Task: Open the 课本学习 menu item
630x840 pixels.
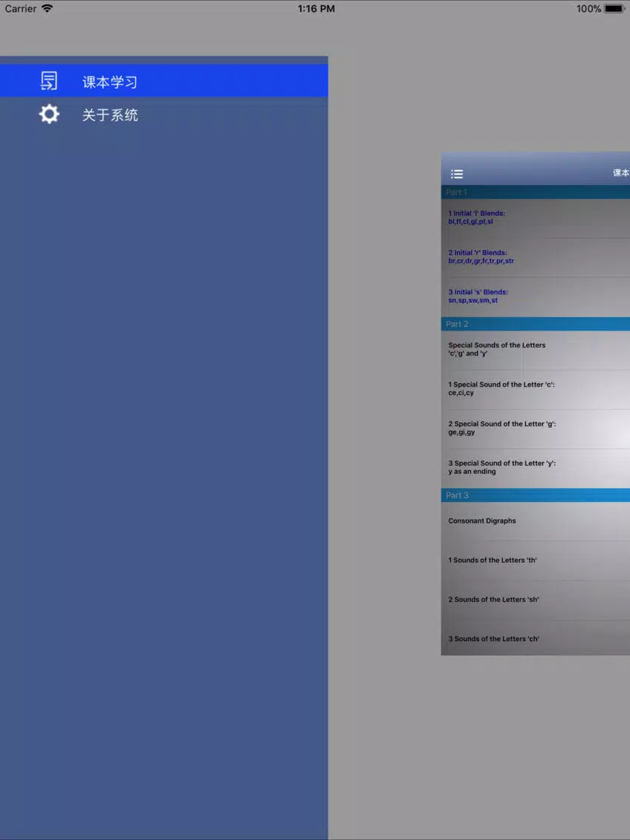Action: coord(164,81)
